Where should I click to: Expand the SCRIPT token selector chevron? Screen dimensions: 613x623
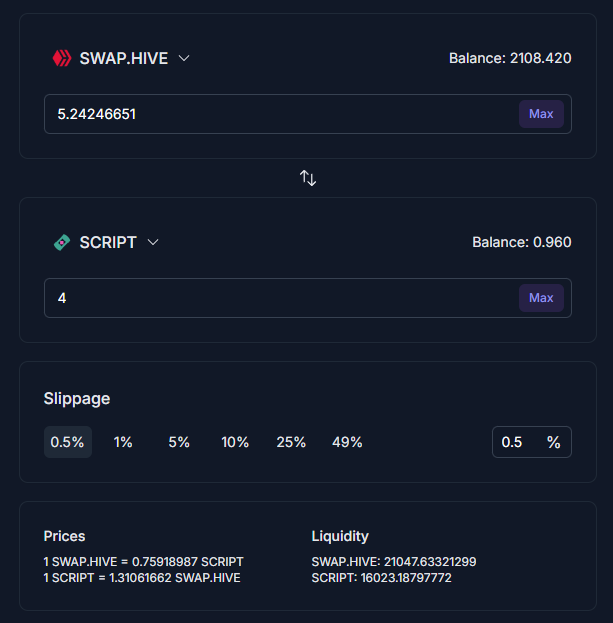click(x=153, y=242)
